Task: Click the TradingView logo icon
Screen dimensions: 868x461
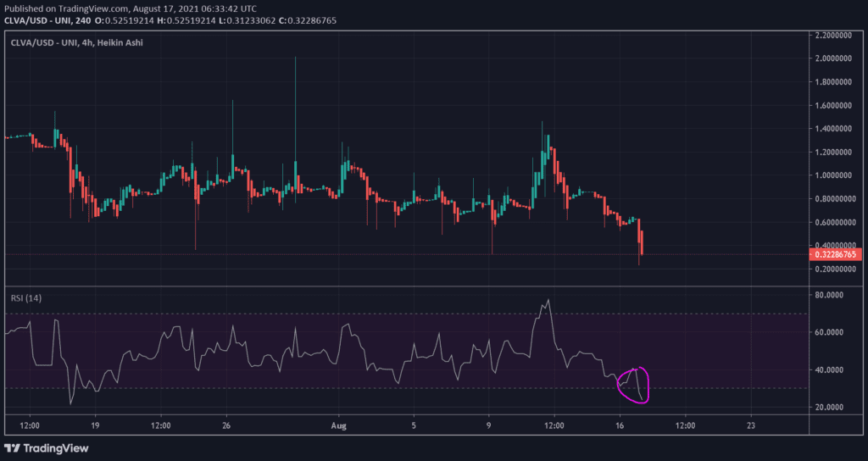Action: click(12, 448)
